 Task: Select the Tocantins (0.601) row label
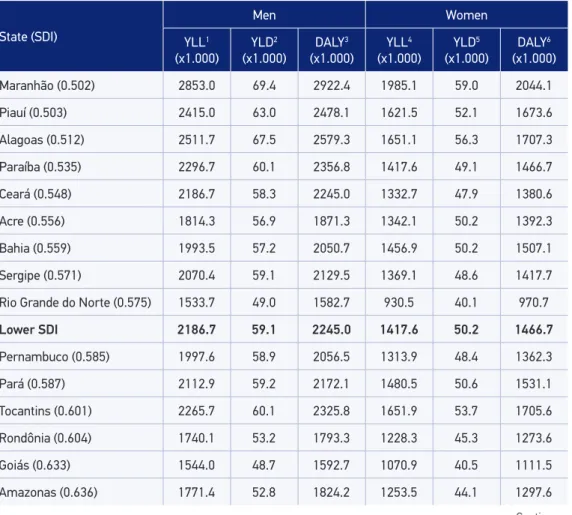(x=46, y=411)
